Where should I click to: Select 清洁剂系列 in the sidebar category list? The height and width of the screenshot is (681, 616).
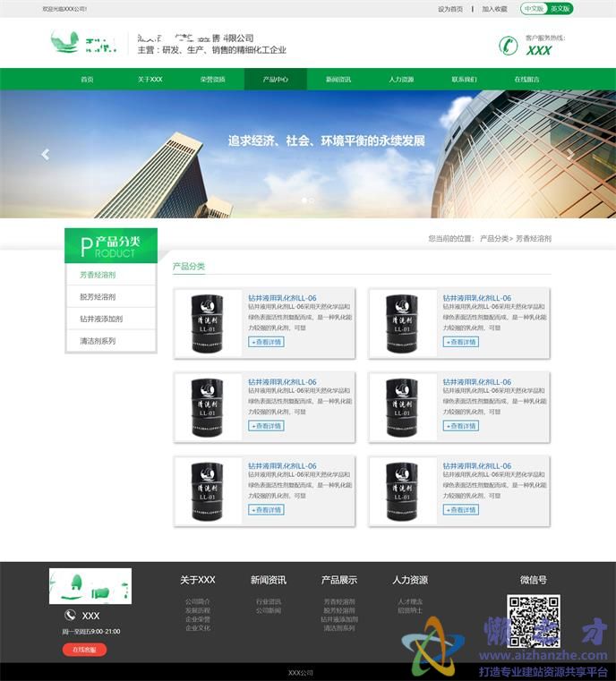pos(98,341)
